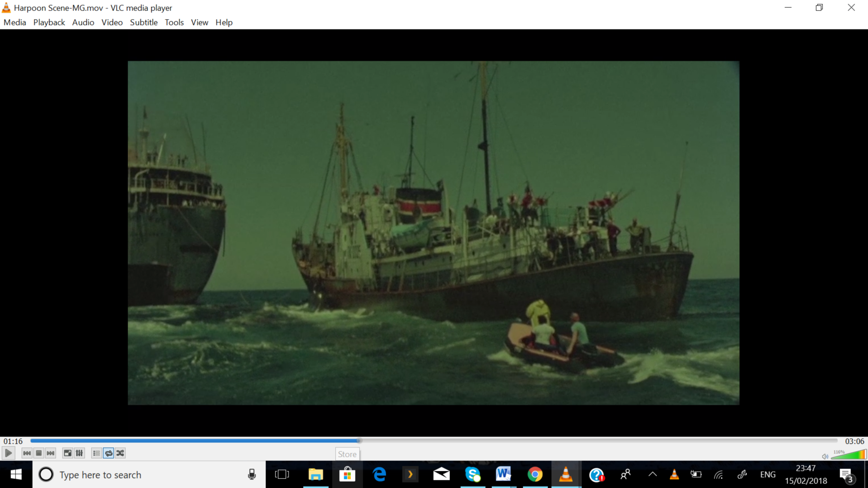This screenshot has width=868, height=488.
Task: Show the playlist using the list icon
Action: click(97, 453)
